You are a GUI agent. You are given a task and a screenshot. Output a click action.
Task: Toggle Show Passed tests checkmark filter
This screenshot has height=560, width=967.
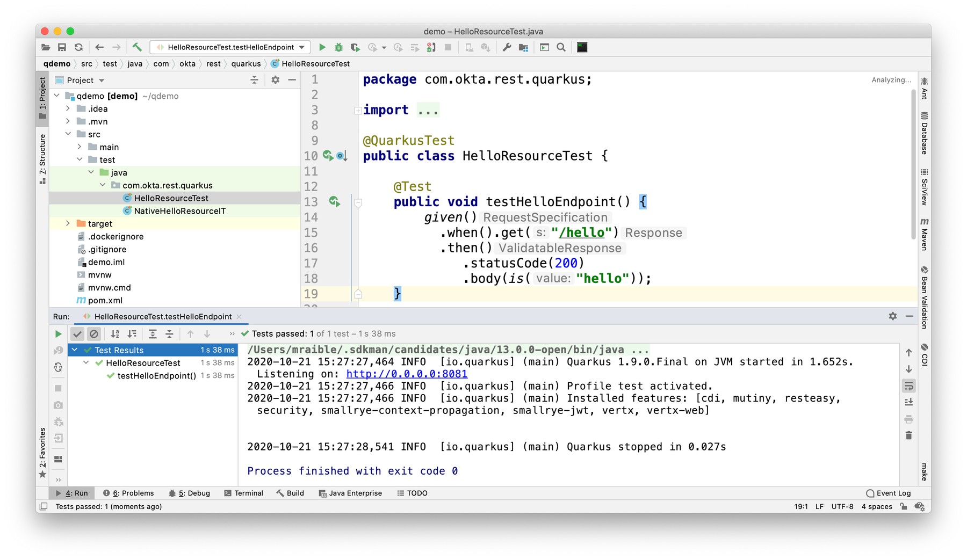coord(77,334)
